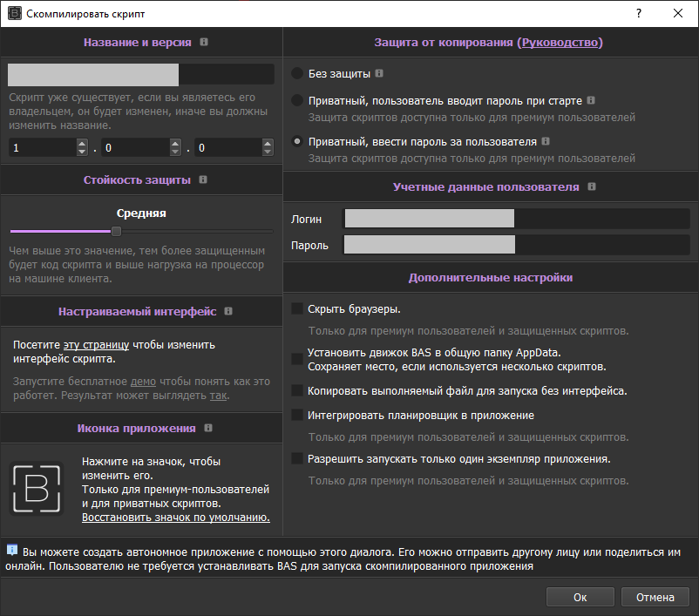Increment the major version with up arrow

(81, 142)
